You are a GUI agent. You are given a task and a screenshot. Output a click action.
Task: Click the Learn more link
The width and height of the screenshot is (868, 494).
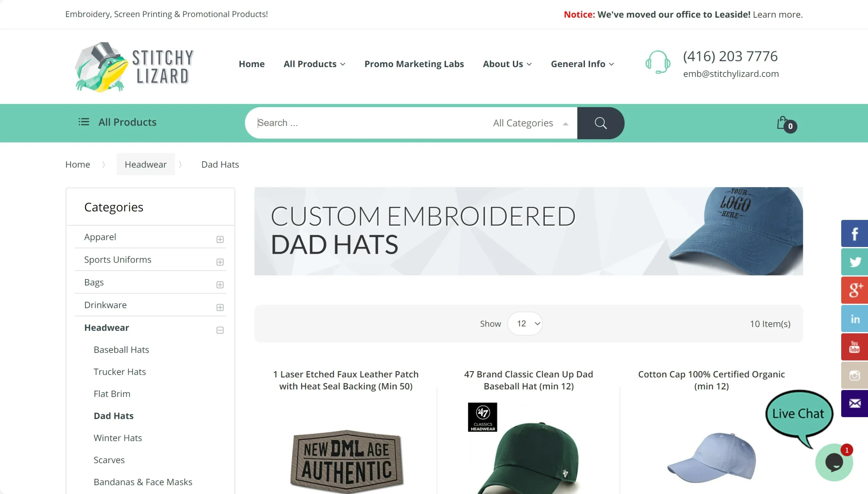(x=777, y=14)
